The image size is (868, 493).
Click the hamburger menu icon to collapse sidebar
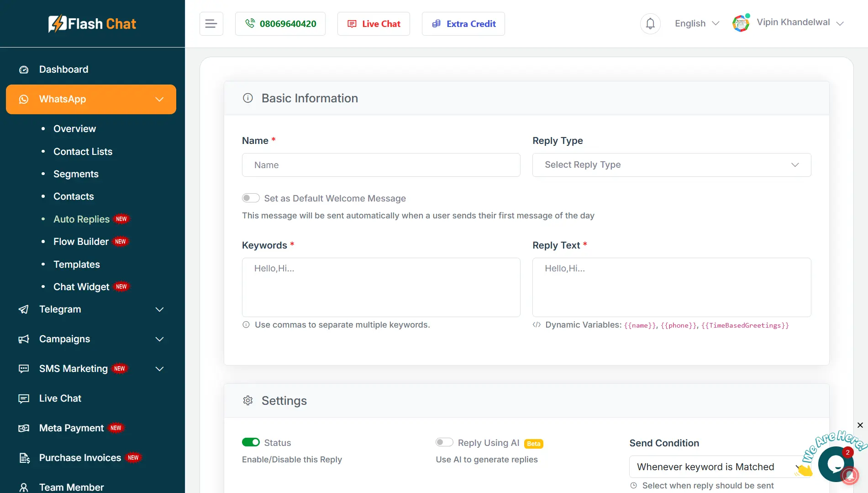[x=211, y=24]
